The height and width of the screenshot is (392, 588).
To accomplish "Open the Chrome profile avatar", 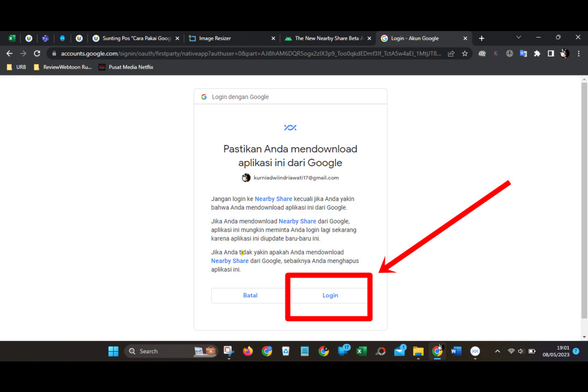I will [x=565, y=54].
